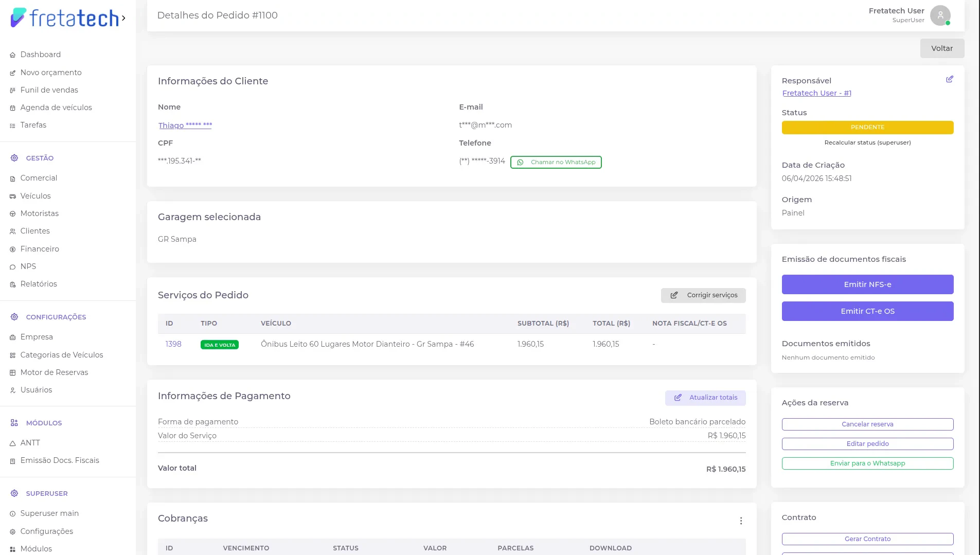Click the Motoristas steering wheel icon
The height and width of the screenshot is (555, 980).
13,214
